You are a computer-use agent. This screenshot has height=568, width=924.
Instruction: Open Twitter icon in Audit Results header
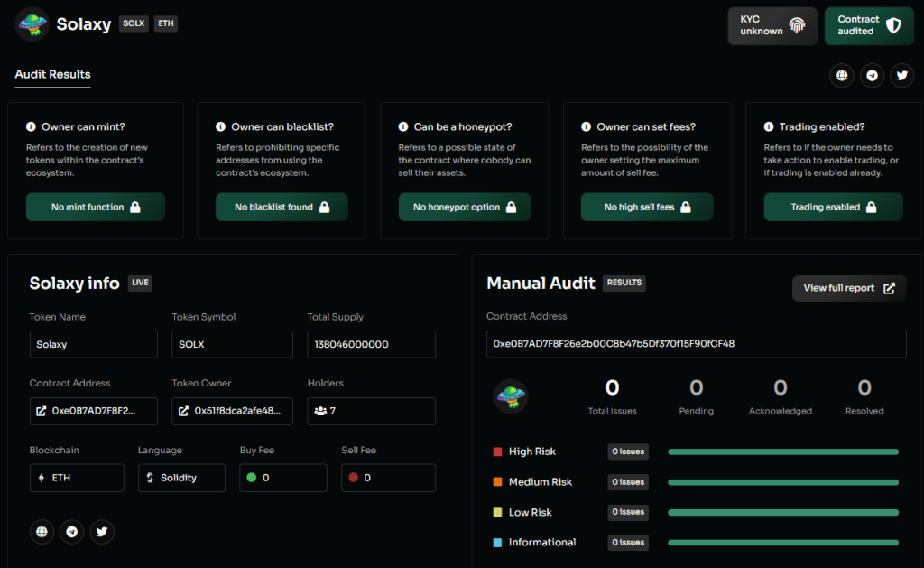tap(902, 76)
